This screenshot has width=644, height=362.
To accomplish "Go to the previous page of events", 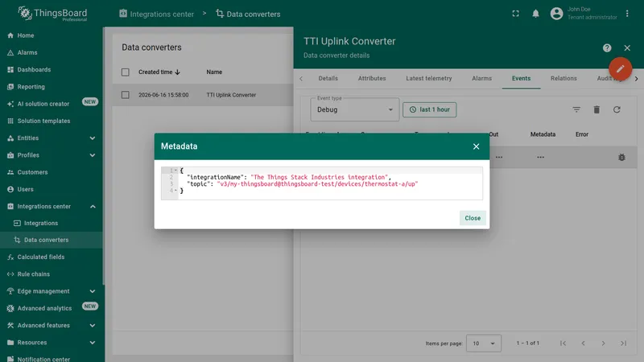I will click(583, 343).
